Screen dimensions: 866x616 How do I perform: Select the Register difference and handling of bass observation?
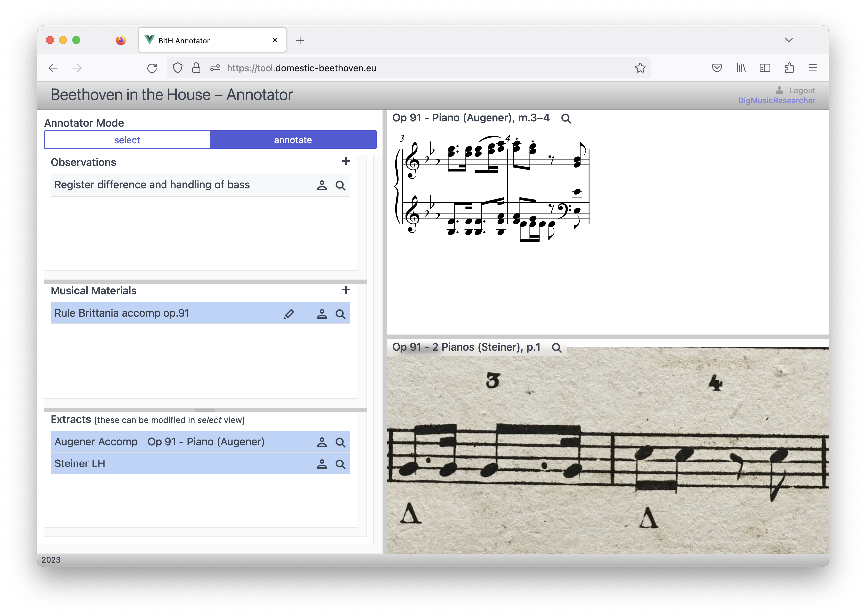200,185
